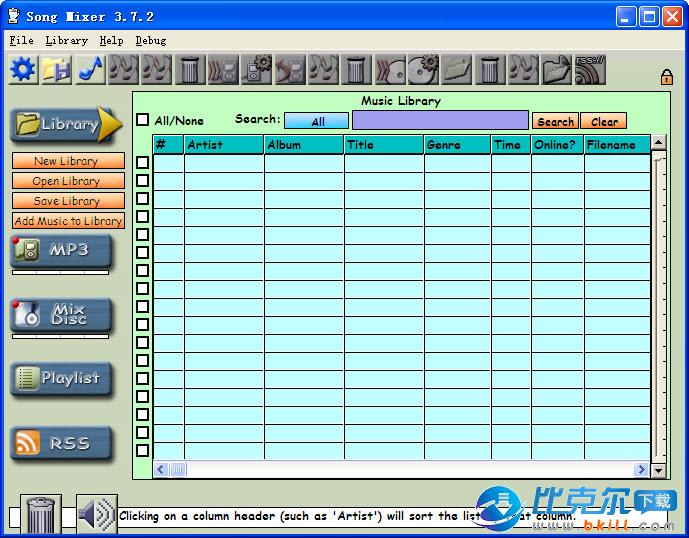Open the Debug menu
Screen dimensions: 689x538
tap(150, 40)
